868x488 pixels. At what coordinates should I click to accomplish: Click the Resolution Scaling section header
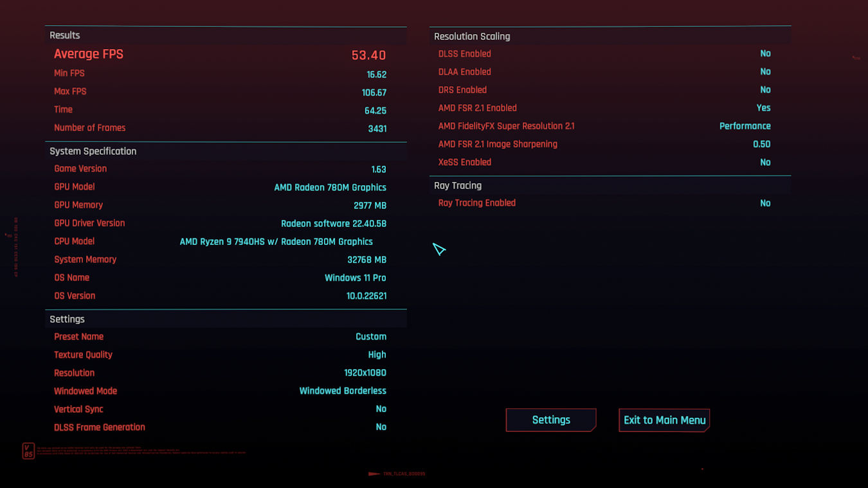pos(610,37)
